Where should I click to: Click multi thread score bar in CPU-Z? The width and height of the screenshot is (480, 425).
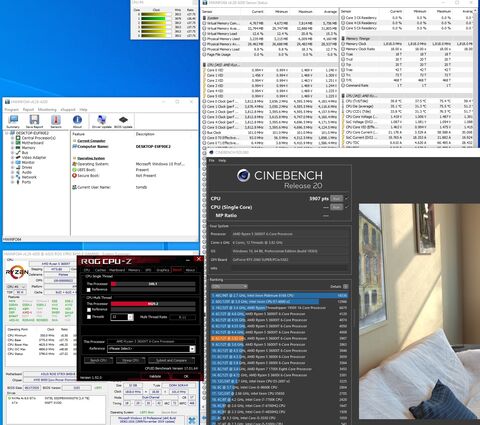tap(153, 304)
